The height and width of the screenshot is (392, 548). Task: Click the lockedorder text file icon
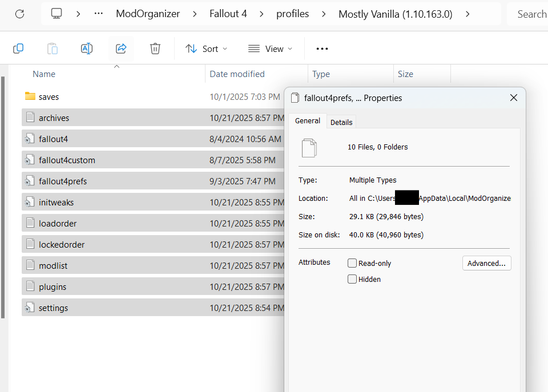tap(30, 244)
